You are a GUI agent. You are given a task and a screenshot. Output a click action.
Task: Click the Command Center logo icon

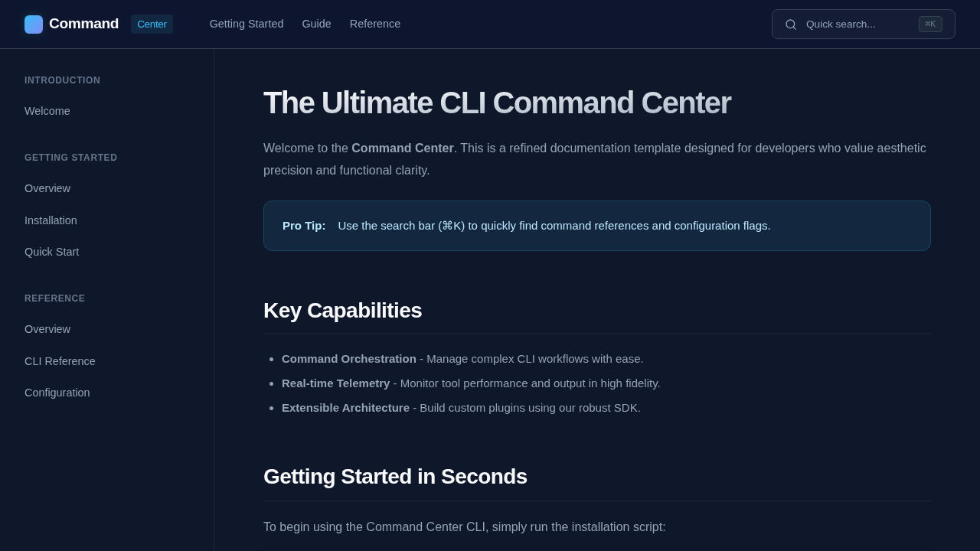pos(34,24)
